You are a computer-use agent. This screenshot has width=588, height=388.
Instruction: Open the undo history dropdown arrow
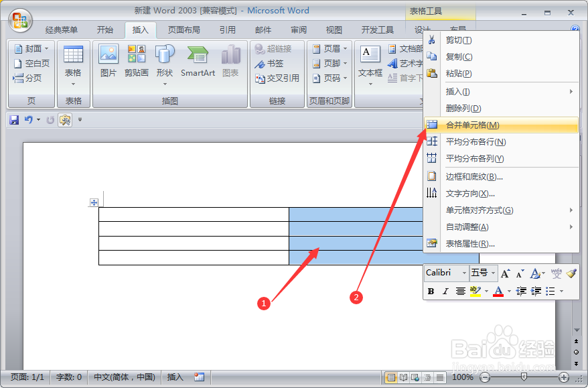[38, 120]
